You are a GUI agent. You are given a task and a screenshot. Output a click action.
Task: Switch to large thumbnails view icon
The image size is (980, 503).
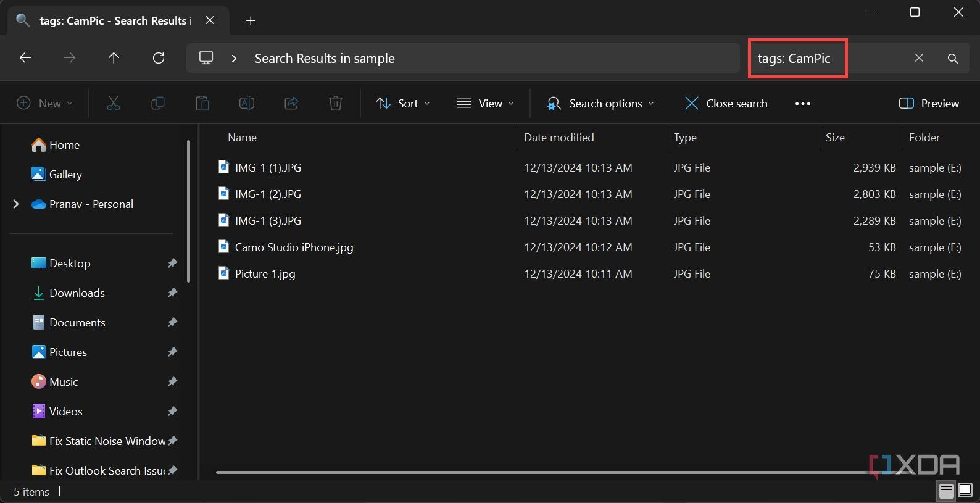[965, 491]
